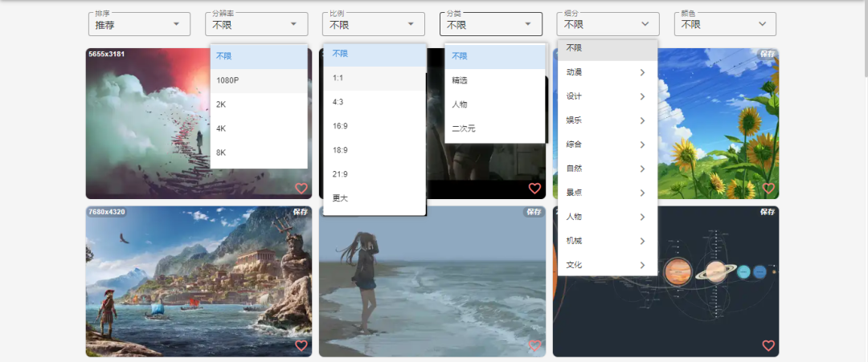Expand the 自然 submenu chevron

[x=642, y=169]
